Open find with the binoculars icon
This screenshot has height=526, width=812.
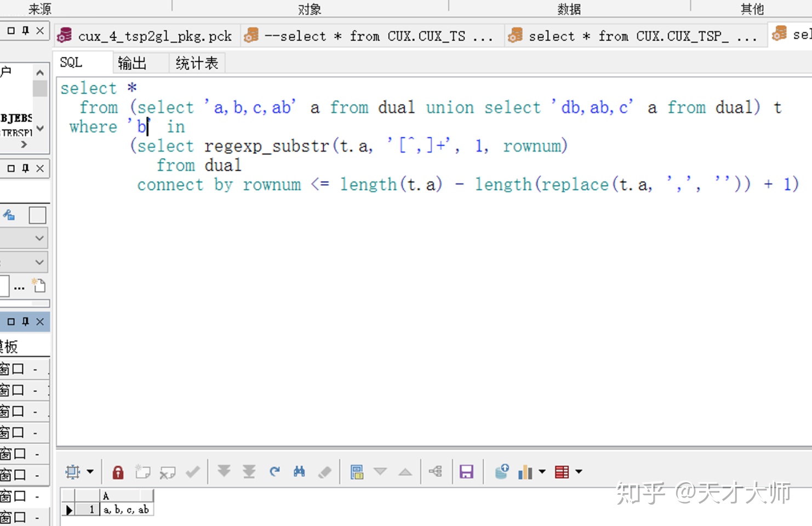coord(299,471)
